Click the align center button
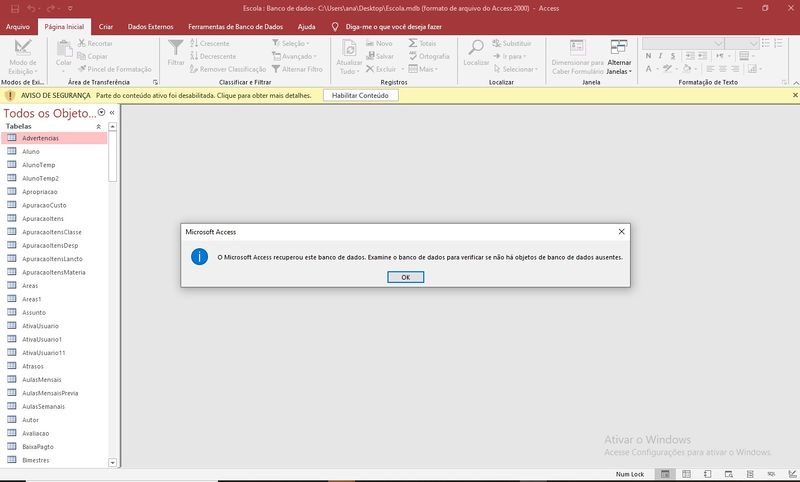This screenshot has width=800, height=482. coord(722,68)
